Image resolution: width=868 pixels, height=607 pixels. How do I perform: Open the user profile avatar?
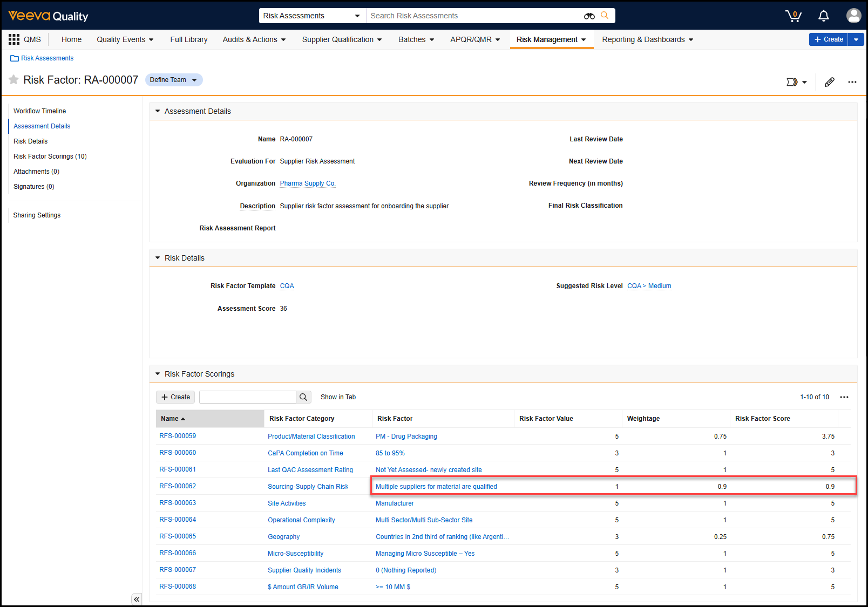point(853,16)
